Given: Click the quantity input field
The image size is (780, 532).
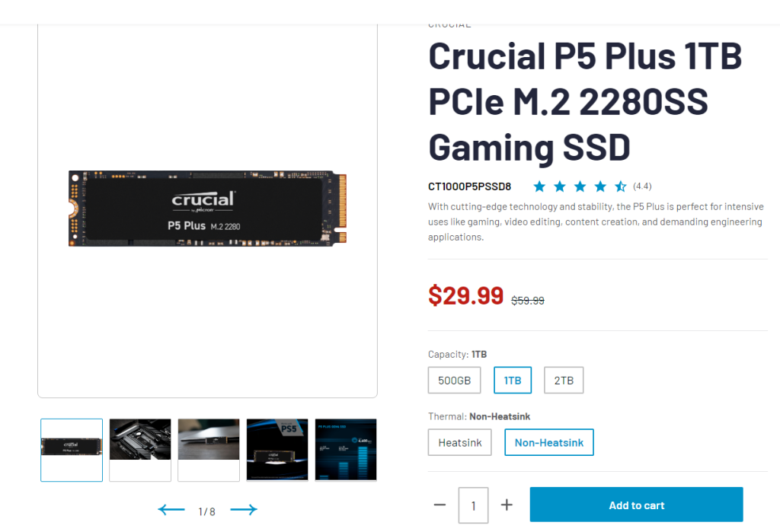Looking at the screenshot, I should 473,505.
